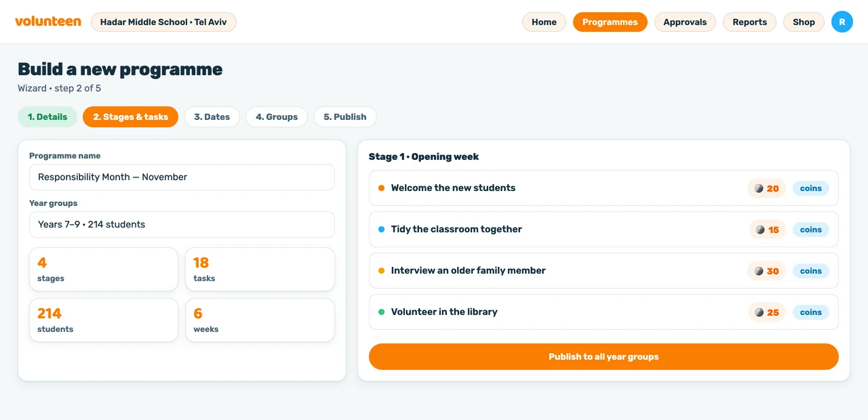Click the coins tag on Welcome the new students
Image resolution: width=868 pixels, height=420 pixels.
[810, 188]
